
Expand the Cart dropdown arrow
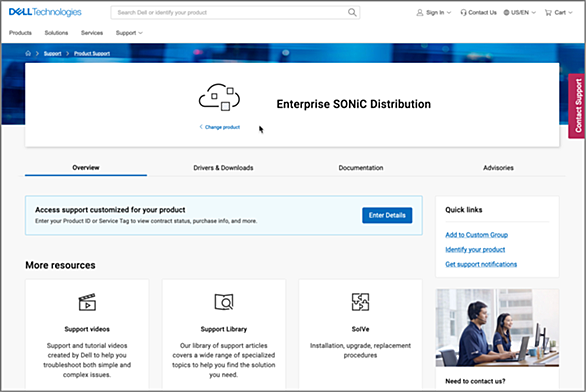tap(570, 13)
